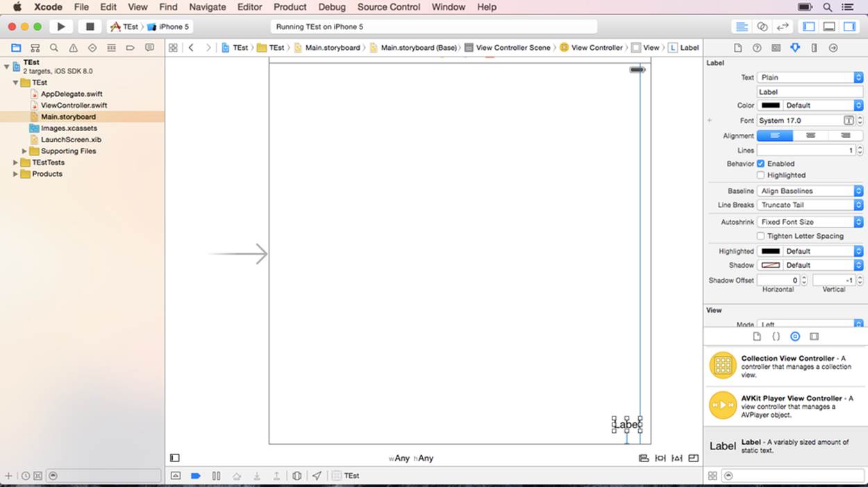Viewport: 868px width, 487px height.
Task: Show the Media library
Action: (815, 336)
